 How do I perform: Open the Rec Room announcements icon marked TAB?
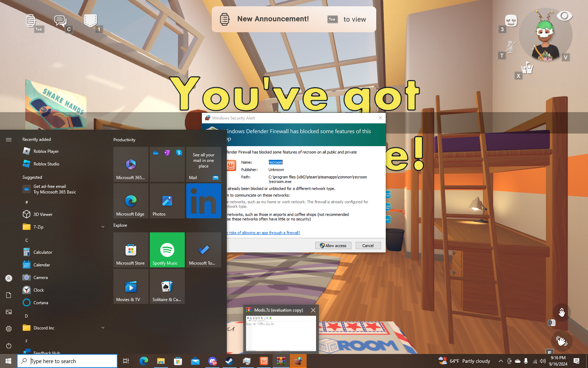point(31,21)
